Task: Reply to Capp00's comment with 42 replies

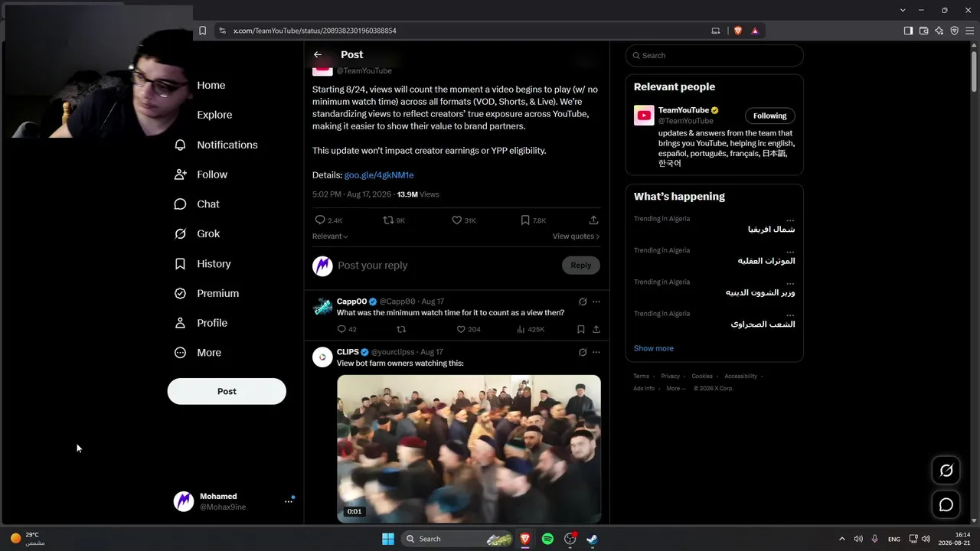Action: [341, 330]
